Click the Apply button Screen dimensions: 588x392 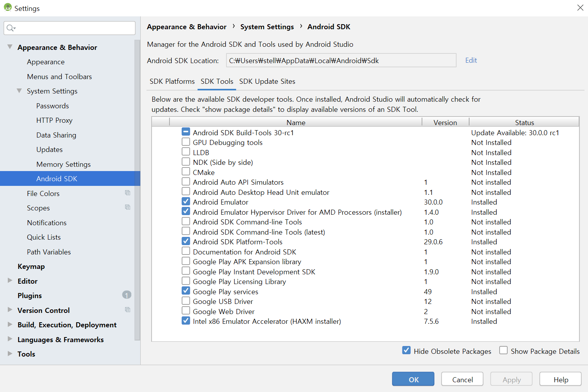point(512,379)
